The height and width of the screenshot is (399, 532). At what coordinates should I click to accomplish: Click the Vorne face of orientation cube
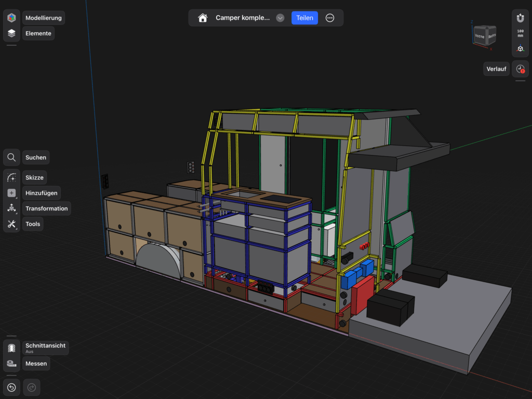coord(481,37)
